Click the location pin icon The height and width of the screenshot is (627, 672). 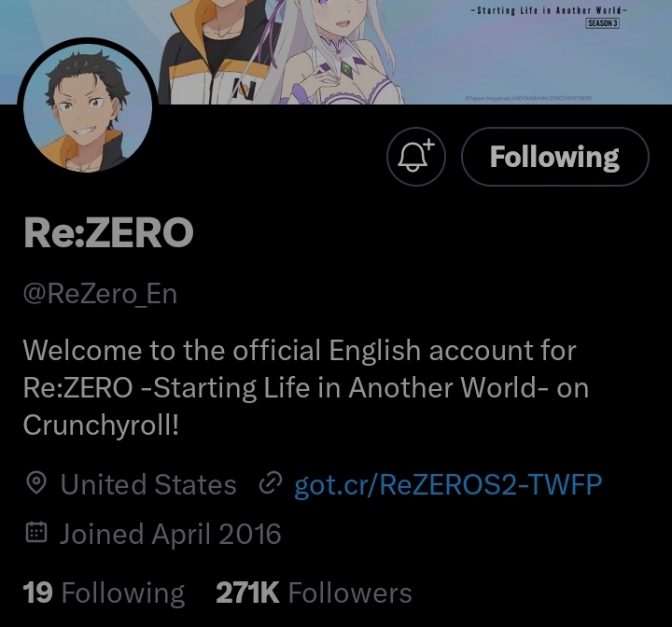point(36,483)
